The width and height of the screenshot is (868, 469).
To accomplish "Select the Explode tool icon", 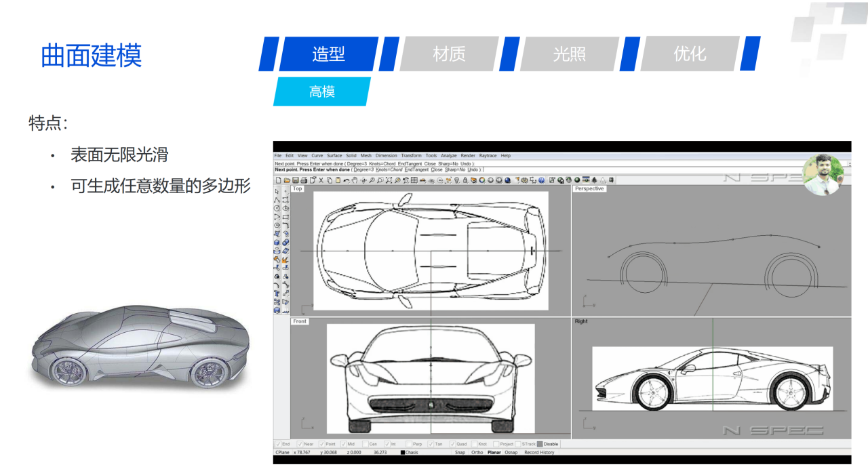I will [285, 260].
